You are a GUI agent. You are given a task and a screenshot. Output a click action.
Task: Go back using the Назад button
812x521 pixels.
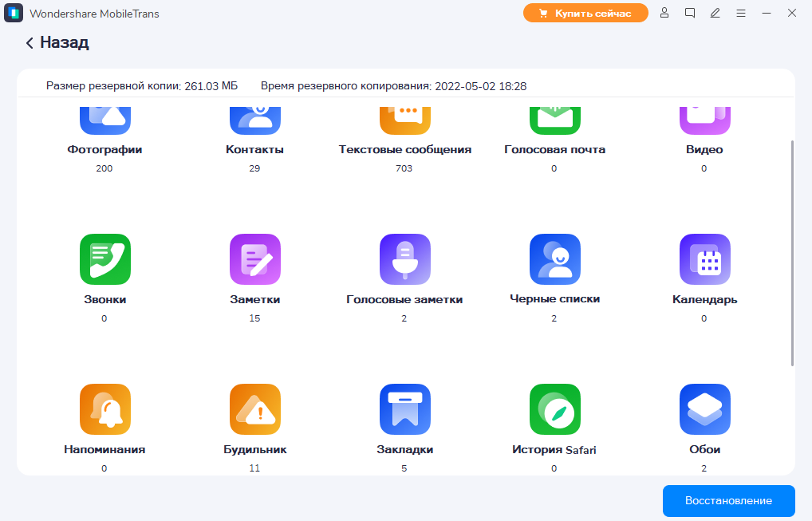(x=57, y=42)
